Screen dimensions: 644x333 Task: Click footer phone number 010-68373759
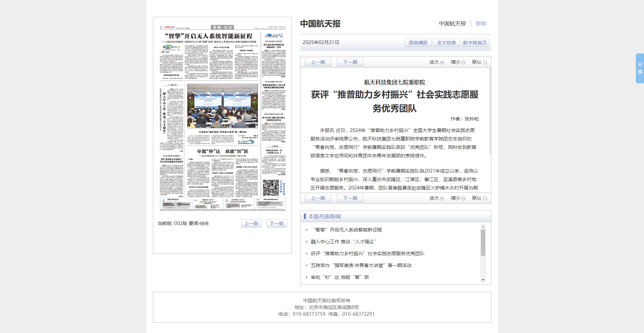click(x=309, y=314)
